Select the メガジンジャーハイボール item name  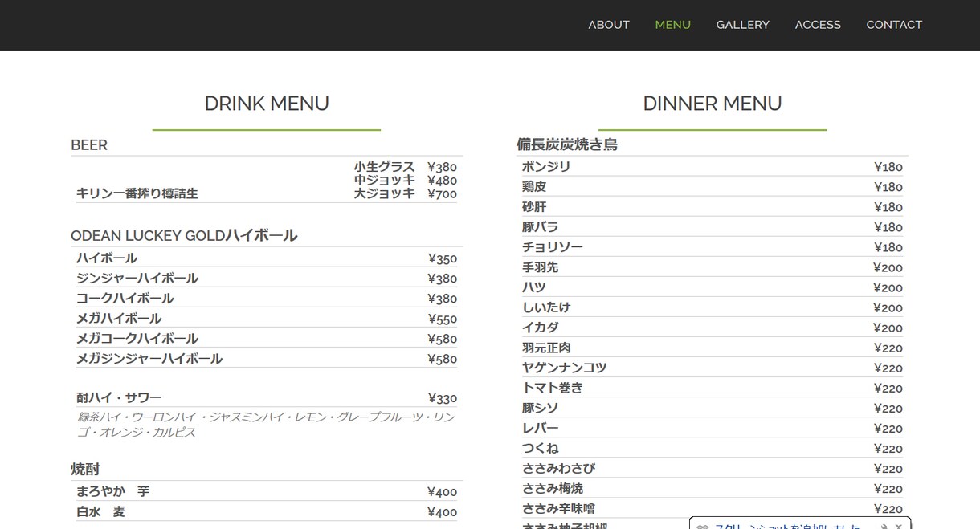(149, 359)
